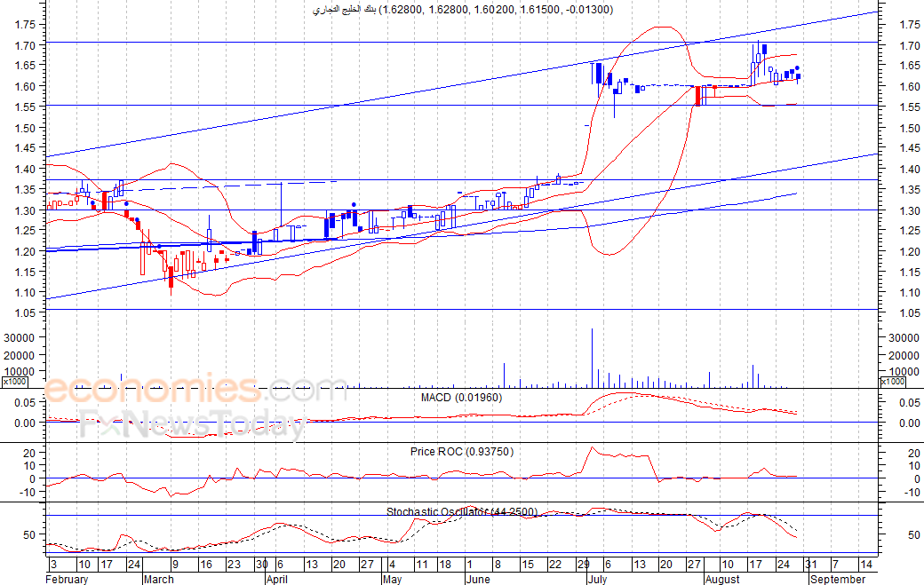
Task: Click the August month label
Action: (x=722, y=579)
